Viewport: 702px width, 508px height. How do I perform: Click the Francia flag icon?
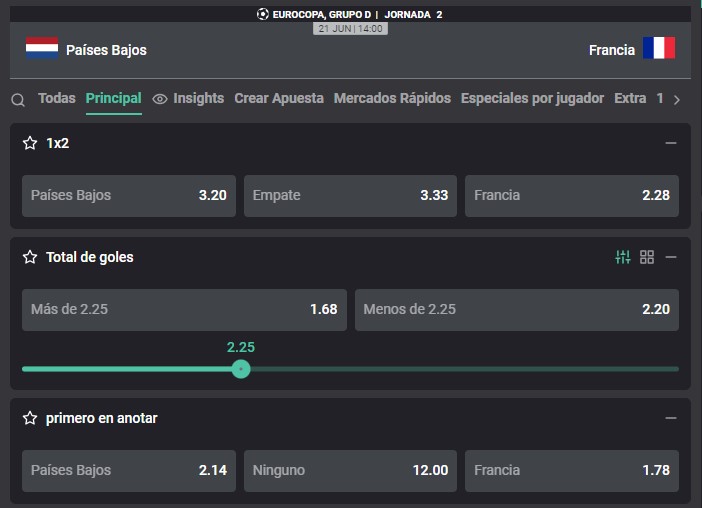(x=659, y=48)
